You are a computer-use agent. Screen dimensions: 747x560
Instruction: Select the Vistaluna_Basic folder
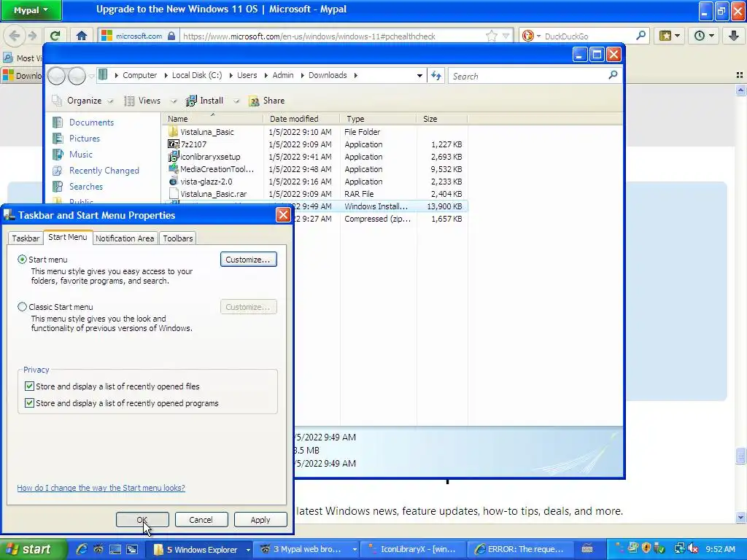click(206, 132)
